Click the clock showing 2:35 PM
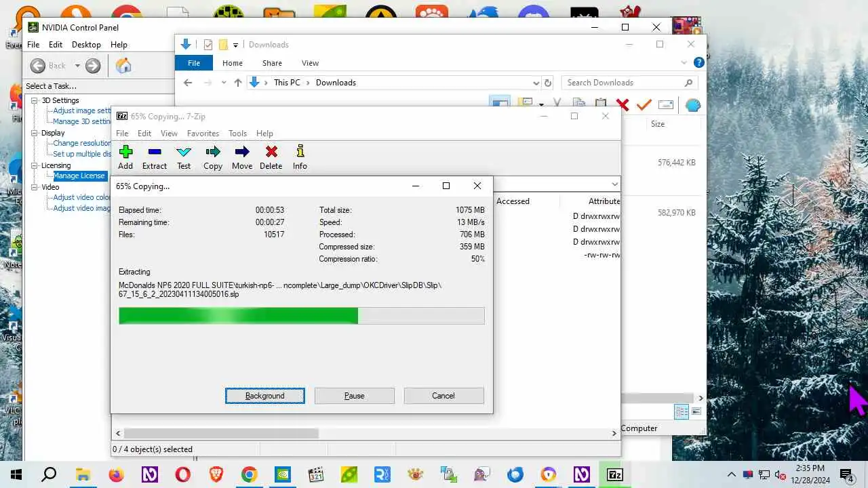Image resolution: width=868 pixels, height=488 pixels. 810,469
